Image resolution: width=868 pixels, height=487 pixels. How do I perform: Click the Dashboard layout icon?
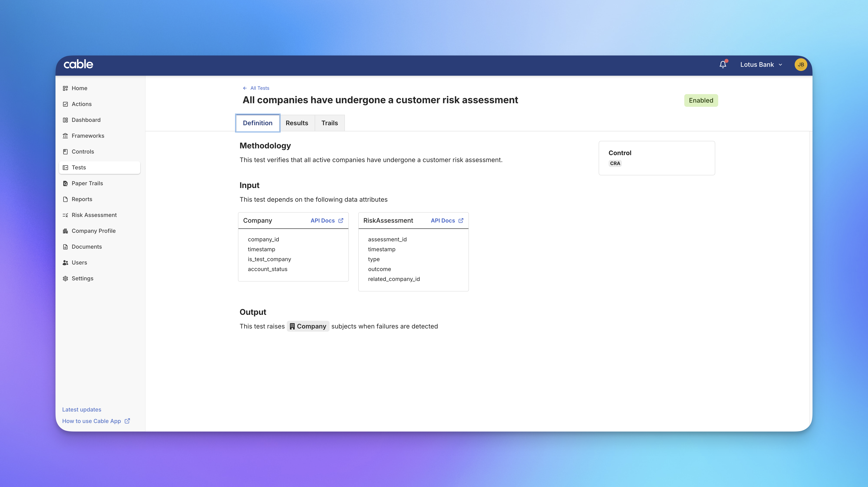(65, 120)
